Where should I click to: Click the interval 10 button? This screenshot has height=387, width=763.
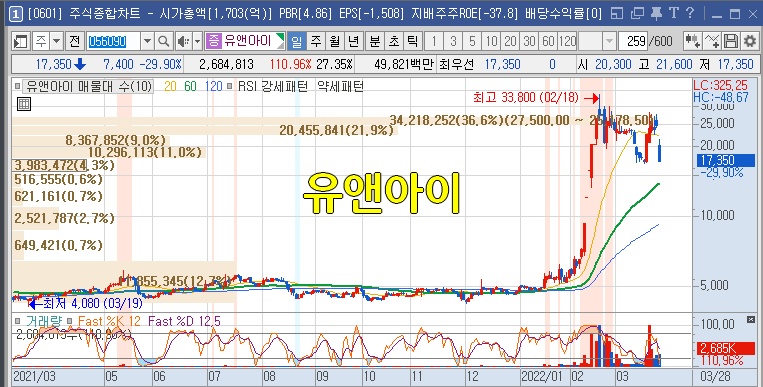coord(491,41)
